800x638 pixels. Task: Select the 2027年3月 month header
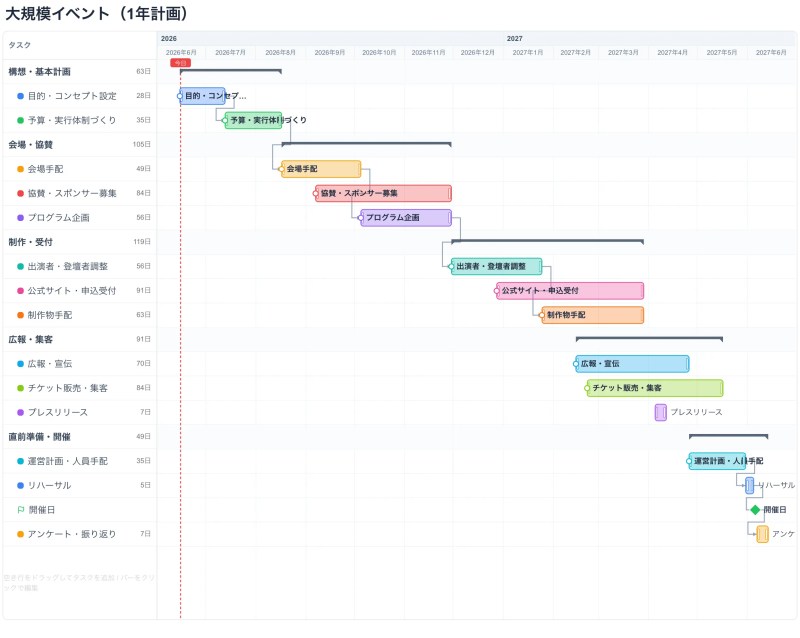(623, 53)
